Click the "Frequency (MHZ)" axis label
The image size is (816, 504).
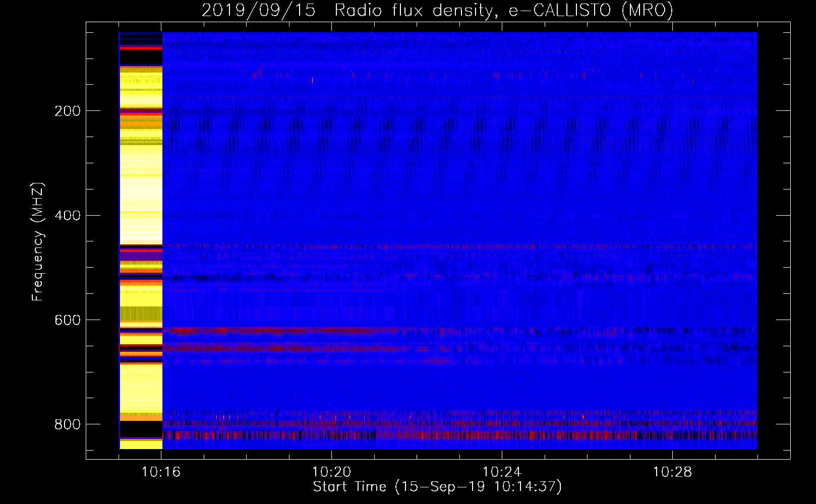point(38,242)
